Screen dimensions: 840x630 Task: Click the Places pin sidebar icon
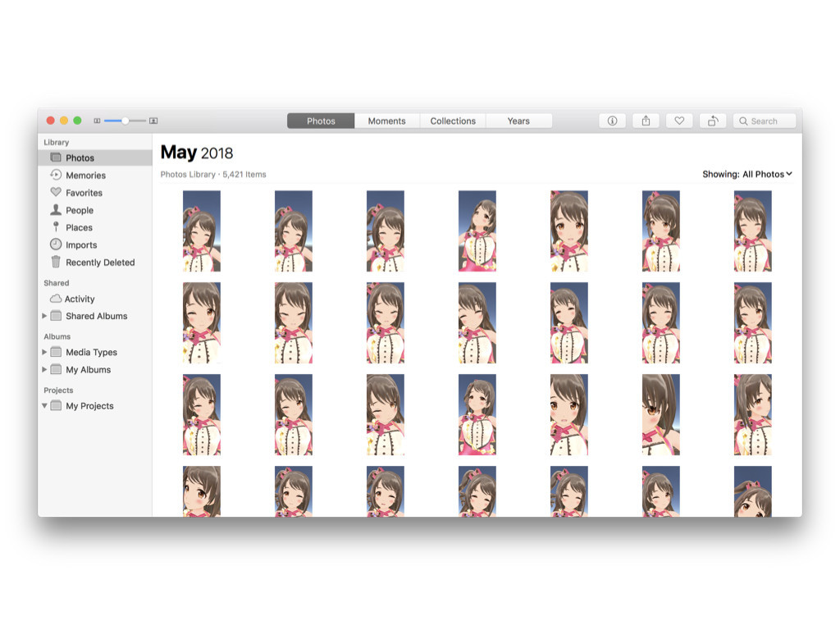pos(56,227)
